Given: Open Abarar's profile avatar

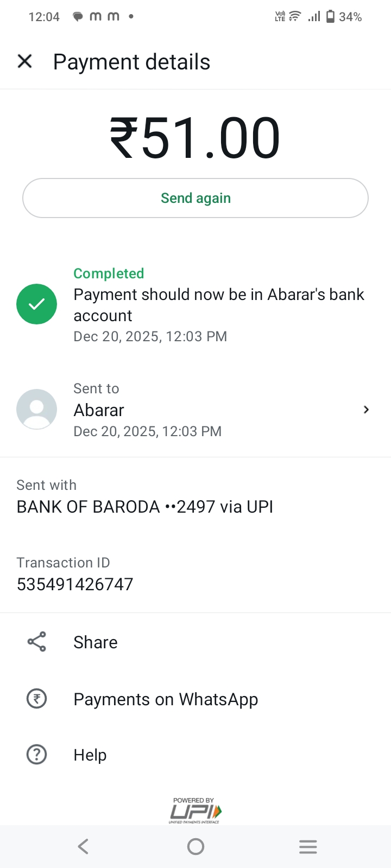Looking at the screenshot, I should (x=36, y=409).
